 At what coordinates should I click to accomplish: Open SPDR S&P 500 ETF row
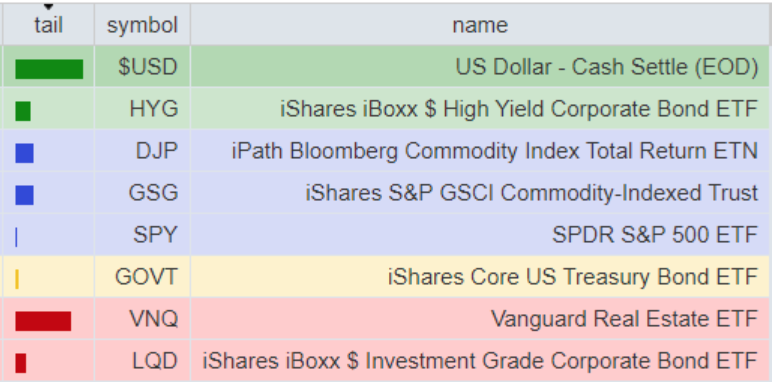386,234
